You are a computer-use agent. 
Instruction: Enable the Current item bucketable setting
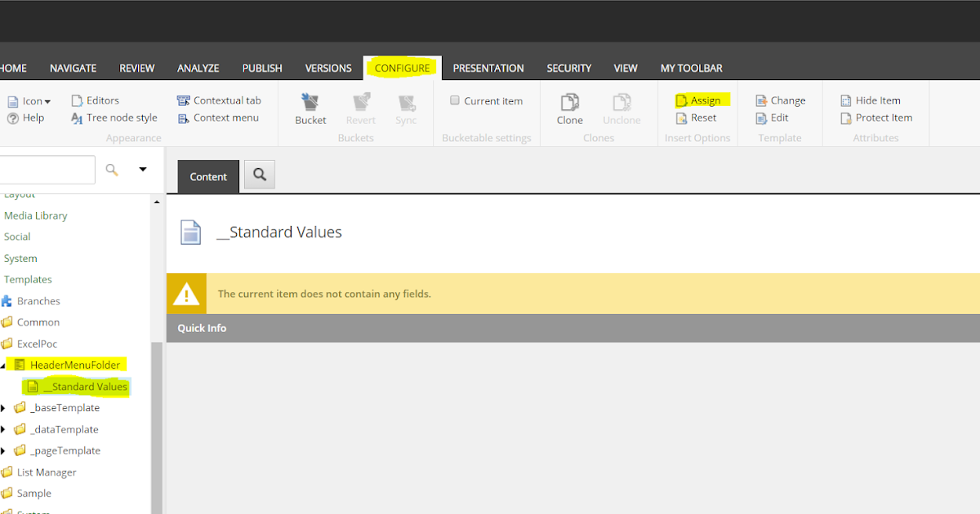pyautogui.click(x=455, y=100)
